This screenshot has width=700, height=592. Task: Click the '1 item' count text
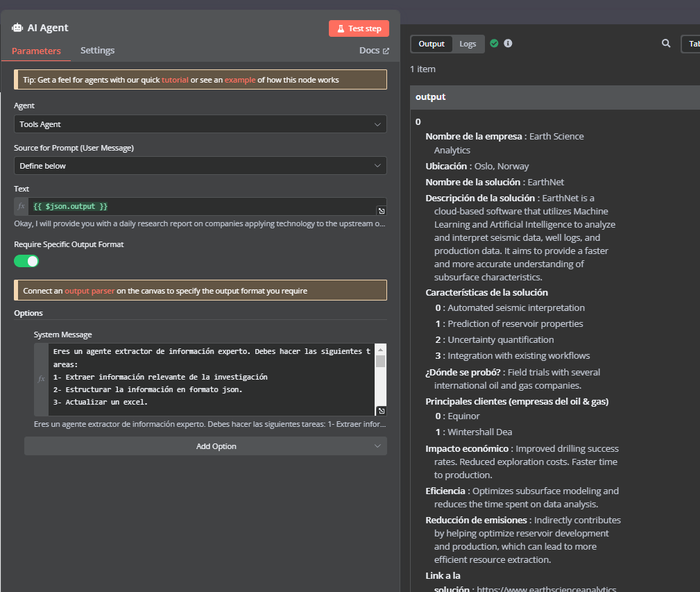[x=422, y=69]
